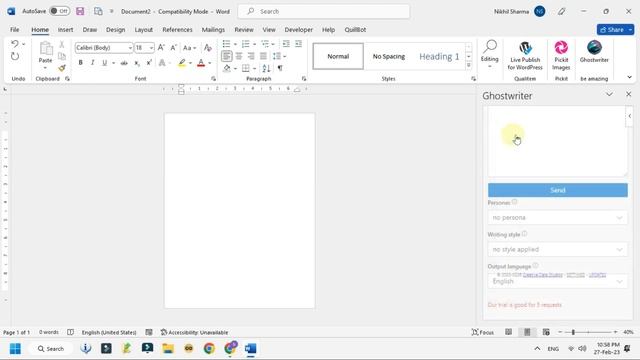The image size is (640, 360).
Task: Collapse the ribbon with chevron
Action: click(629, 77)
